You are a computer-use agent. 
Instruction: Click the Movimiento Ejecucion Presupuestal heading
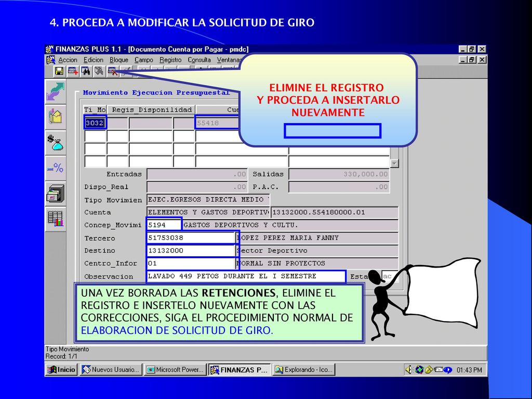coord(156,92)
